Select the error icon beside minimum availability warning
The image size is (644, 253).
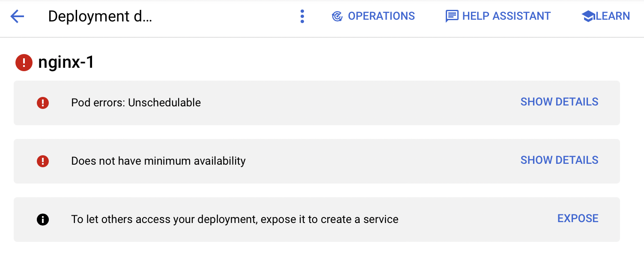pos(43,161)
